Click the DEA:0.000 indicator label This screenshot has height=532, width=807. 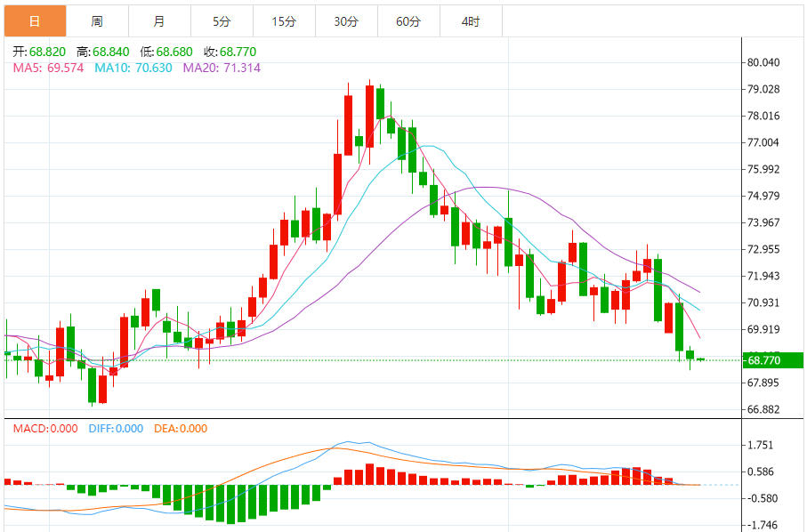click(181, 429)
